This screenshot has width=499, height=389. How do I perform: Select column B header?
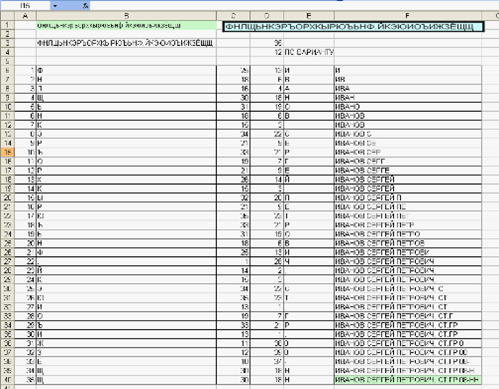pos(126,16)
